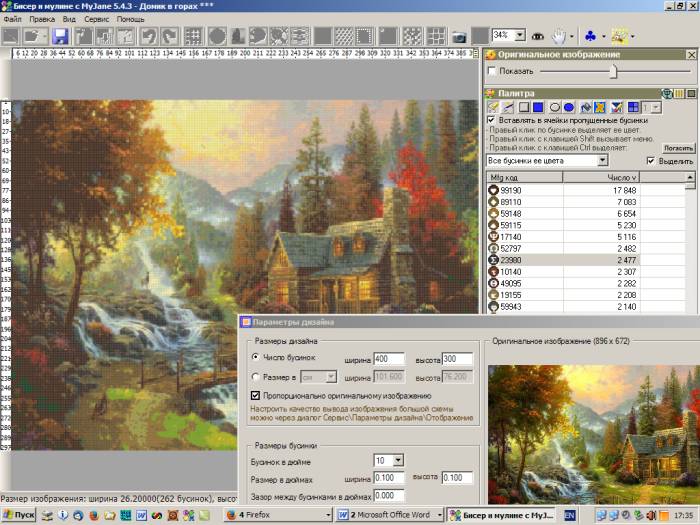Click the palette list scroll up arrow
Image resolution: width=700 pixels, height=525 pixels.
pyautogui.click(x=690, y=177)
